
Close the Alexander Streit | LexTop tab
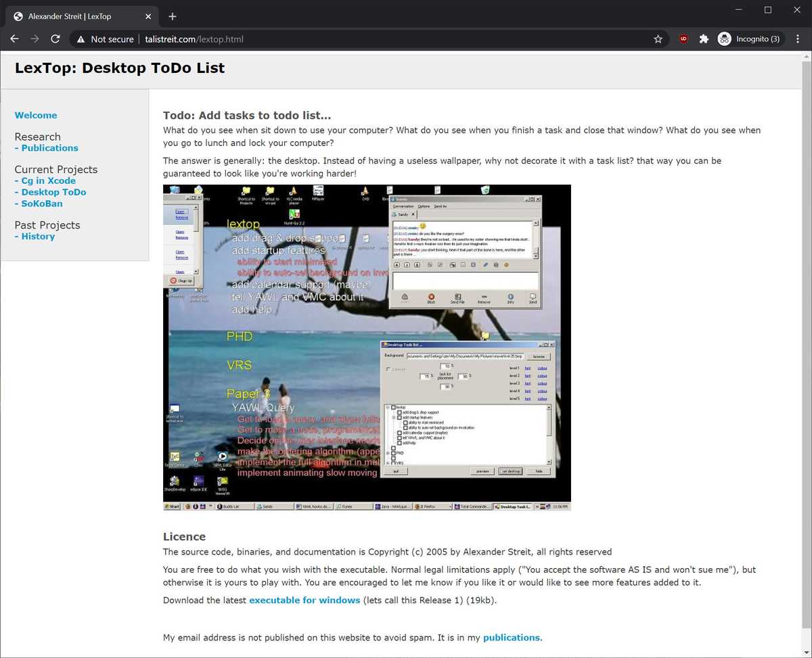pos(148,16)
